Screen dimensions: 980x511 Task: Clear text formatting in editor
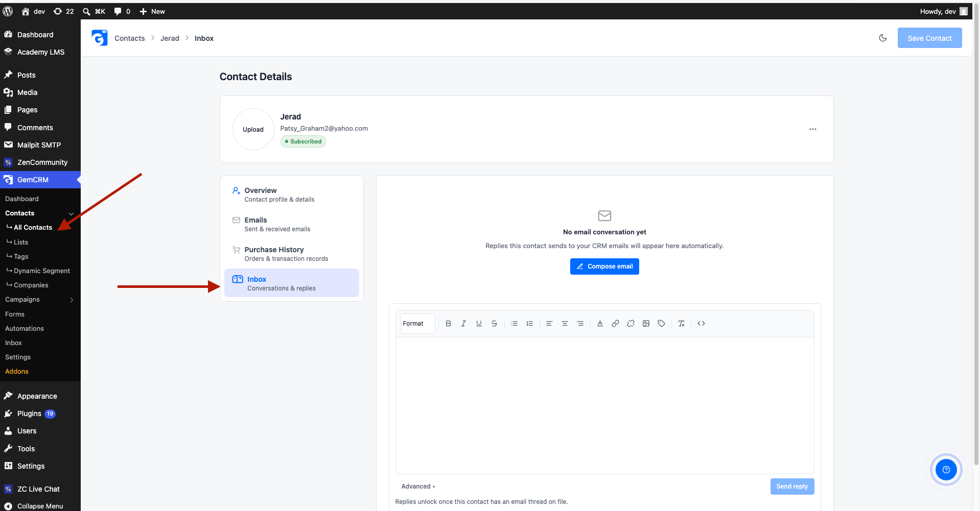681,324
